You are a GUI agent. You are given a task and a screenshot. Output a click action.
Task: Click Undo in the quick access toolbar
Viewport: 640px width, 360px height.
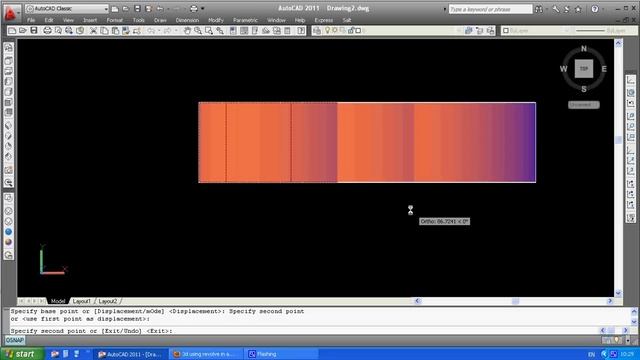coord(160,9)
